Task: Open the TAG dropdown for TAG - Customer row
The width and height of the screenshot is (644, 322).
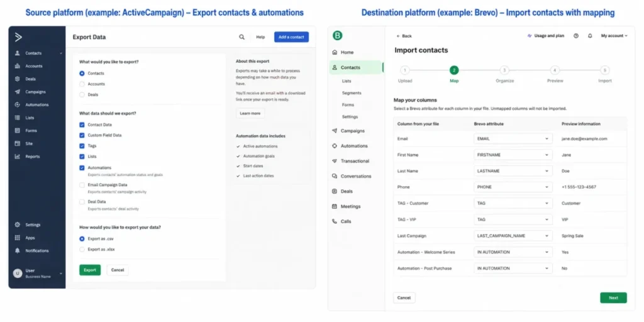Action: (x=513, y=203)
